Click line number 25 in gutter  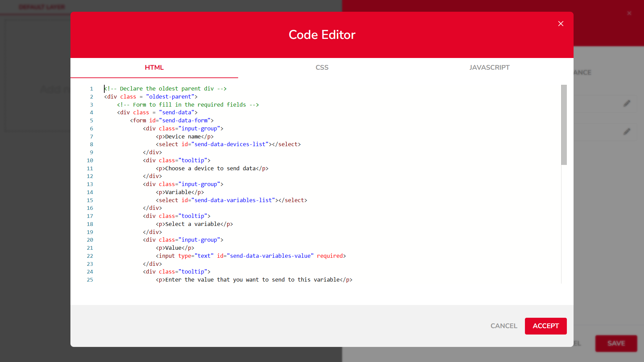coord(90,280)
